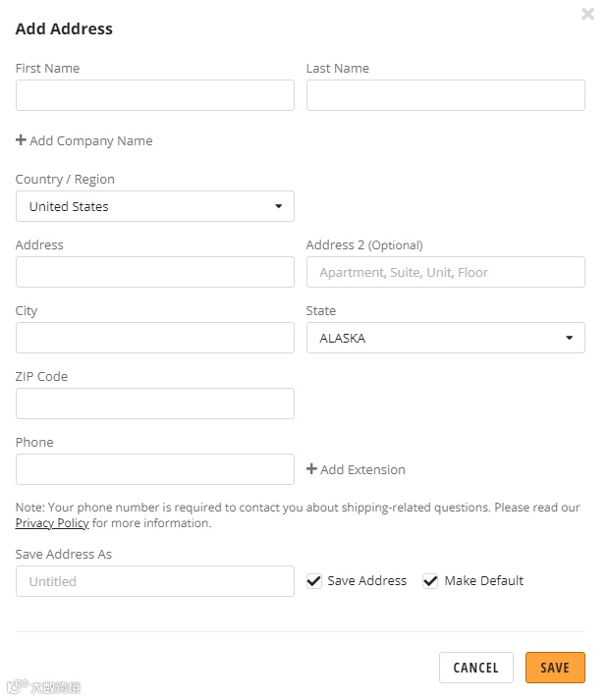Click the Save Address As field
The height and width of the screenshot is (700, 608).
pos(155,581)
